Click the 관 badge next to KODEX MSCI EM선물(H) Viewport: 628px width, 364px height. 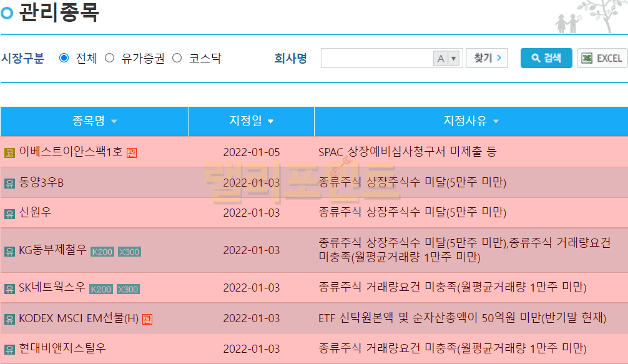point(147,319)
